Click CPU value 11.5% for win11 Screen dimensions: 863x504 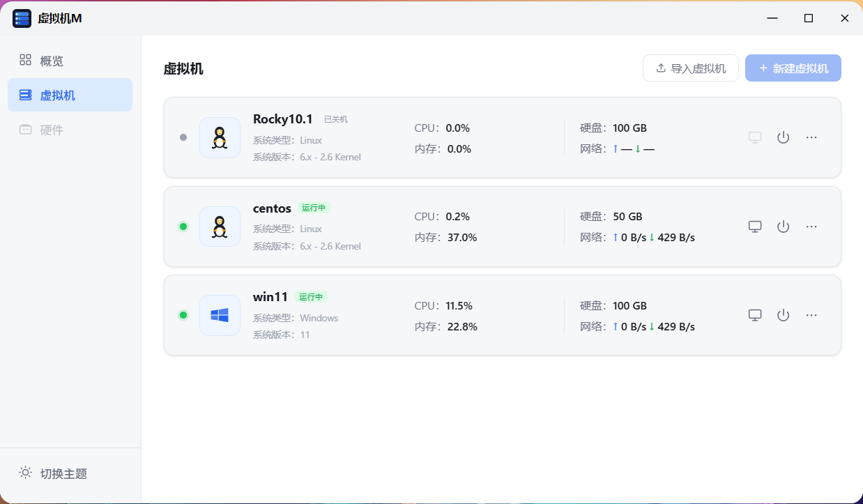coord(459,305)
